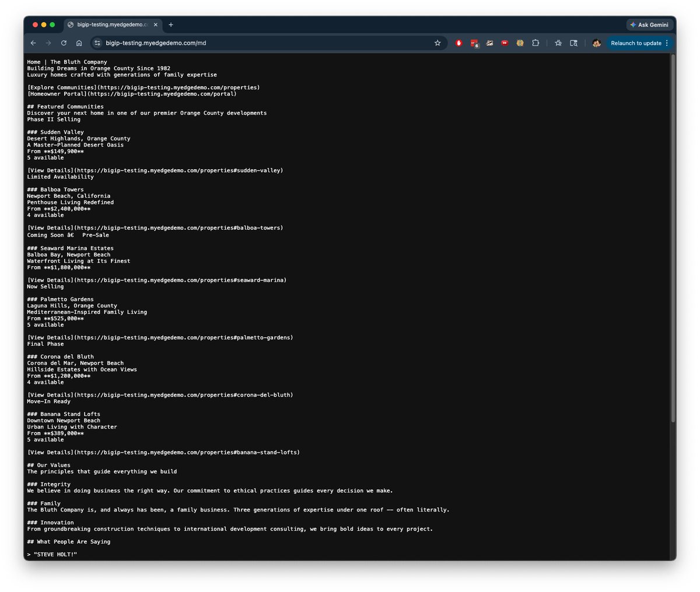Click the 'Move-In Ready' text
Screen dimensions: 700x592
[48, 401]
